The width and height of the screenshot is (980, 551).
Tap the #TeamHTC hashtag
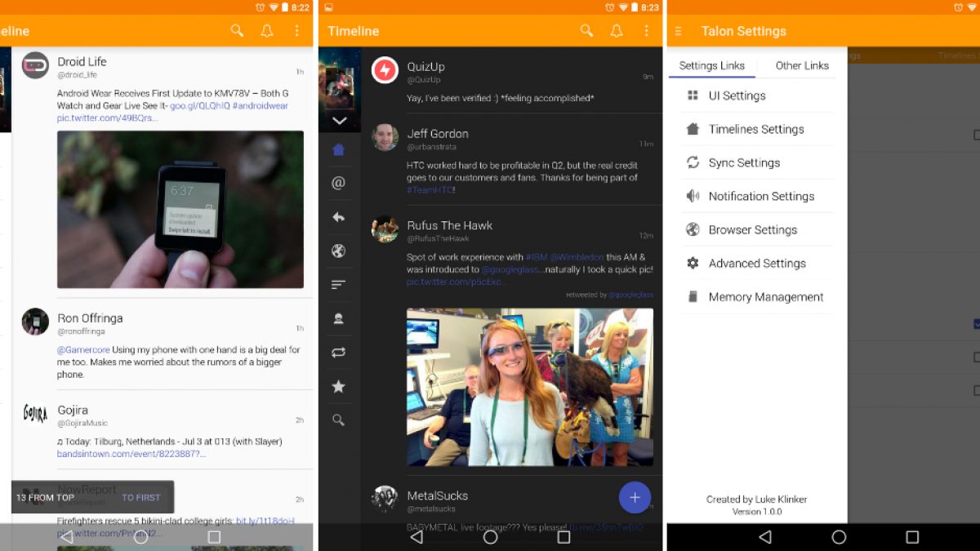(x=430, y=189)
